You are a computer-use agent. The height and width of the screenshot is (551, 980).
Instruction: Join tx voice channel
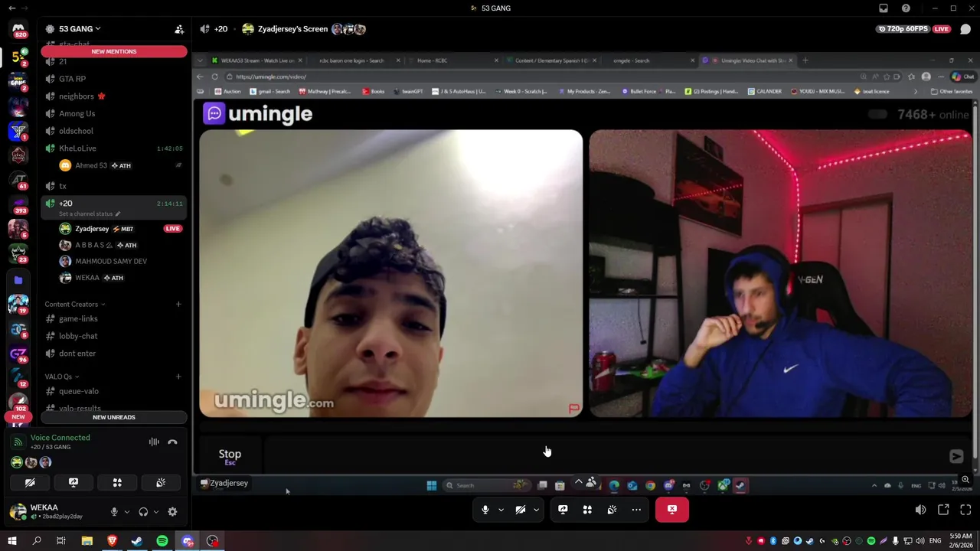[114, 186]
